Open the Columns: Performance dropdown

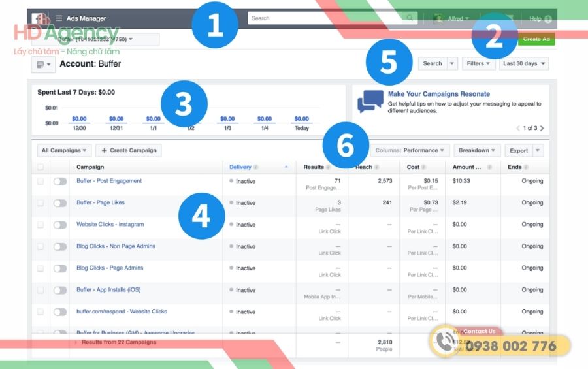coord(410,150)
